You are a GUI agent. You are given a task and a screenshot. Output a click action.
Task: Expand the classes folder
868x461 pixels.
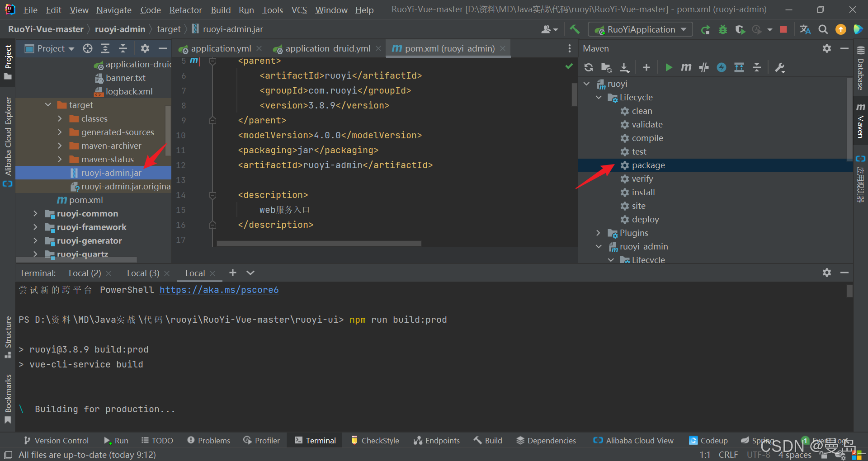point(60,118)
